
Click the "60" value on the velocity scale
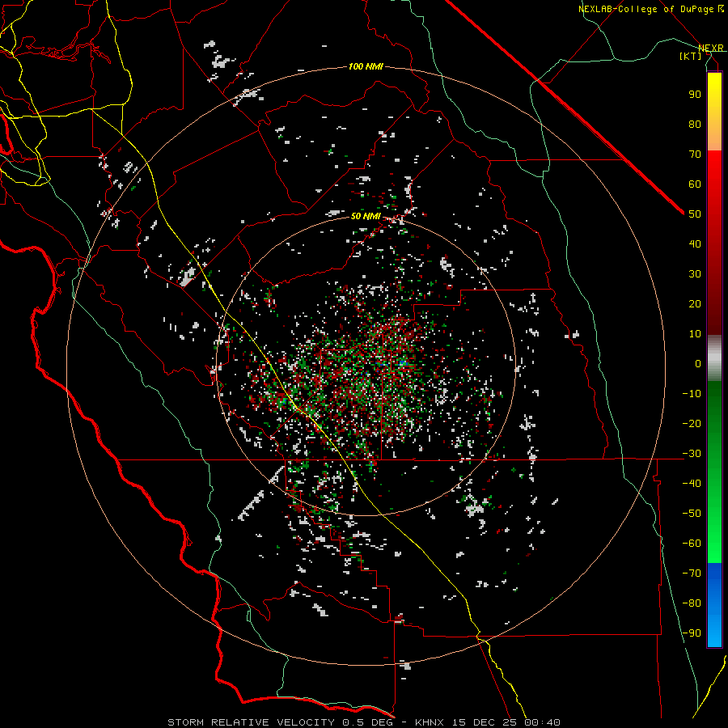coord(695,184)
